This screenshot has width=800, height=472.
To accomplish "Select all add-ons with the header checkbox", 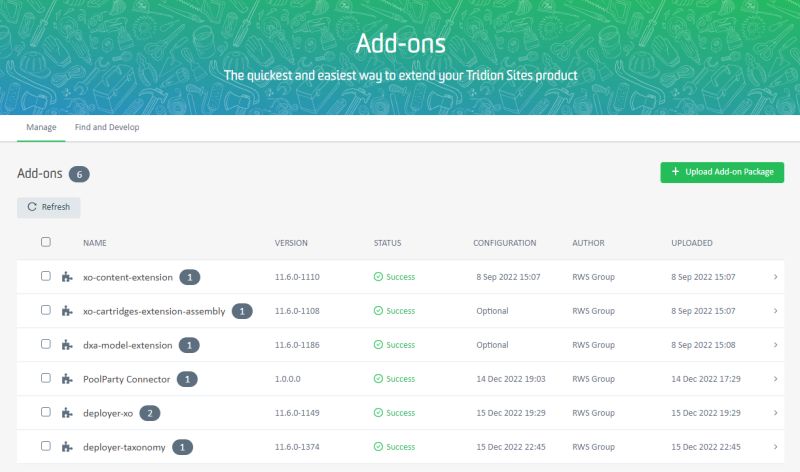I will click(46, 242).
